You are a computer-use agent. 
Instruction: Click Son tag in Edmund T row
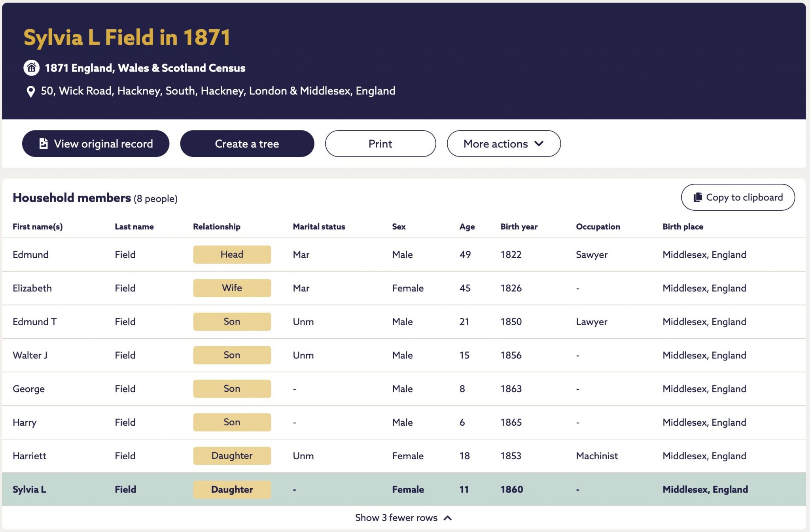[x=232, y=322]
